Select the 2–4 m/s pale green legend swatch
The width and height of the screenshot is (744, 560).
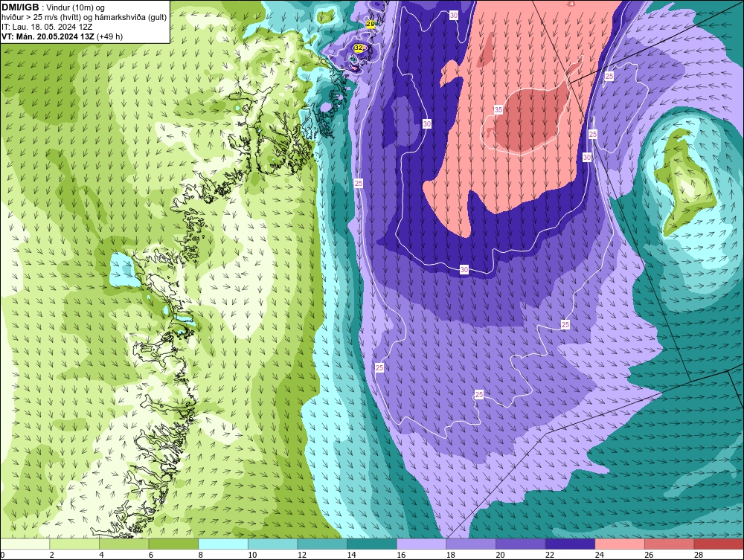74,544
